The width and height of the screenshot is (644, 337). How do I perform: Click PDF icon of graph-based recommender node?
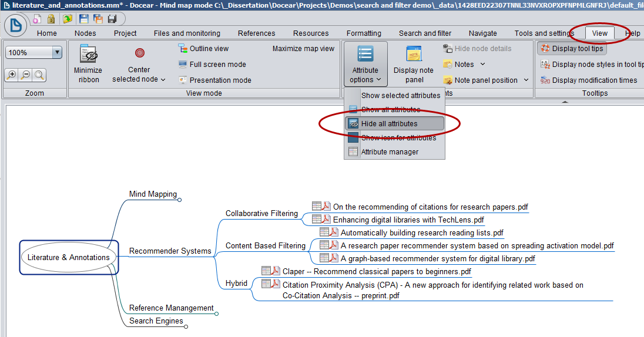(334, 258)
